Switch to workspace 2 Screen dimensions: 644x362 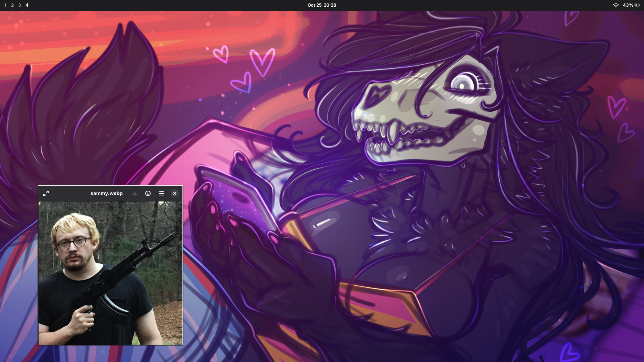tap(12, 5)
